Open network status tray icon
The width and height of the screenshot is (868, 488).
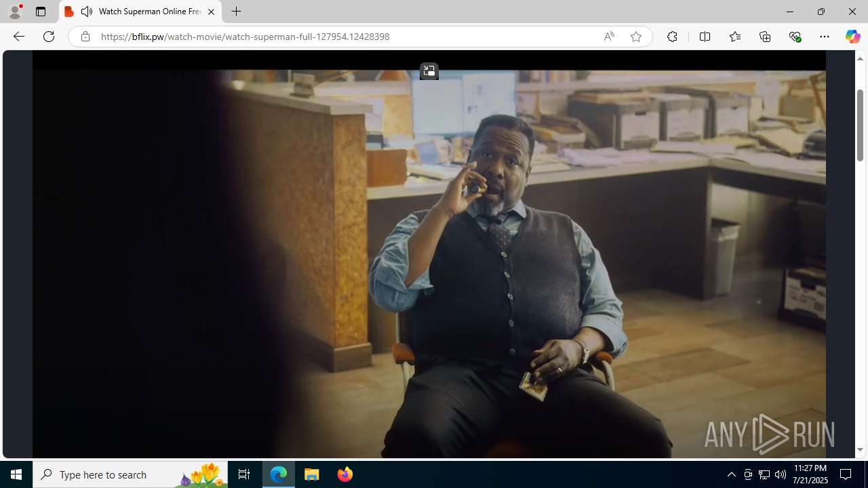[764, 474]
